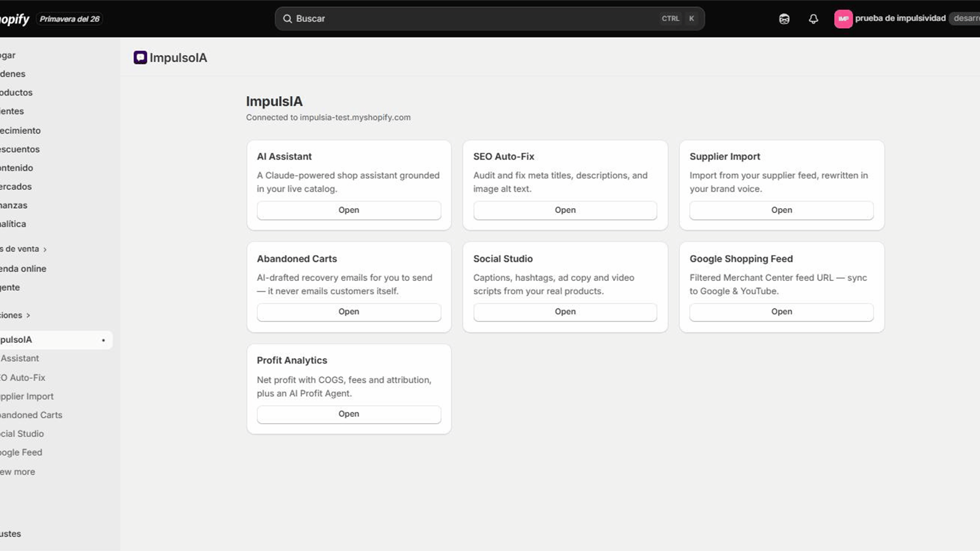The image size is (980, 551).
Task: Click the 'Supplier Import' card title
Action: pyautogui.click(x=725, y=157)
